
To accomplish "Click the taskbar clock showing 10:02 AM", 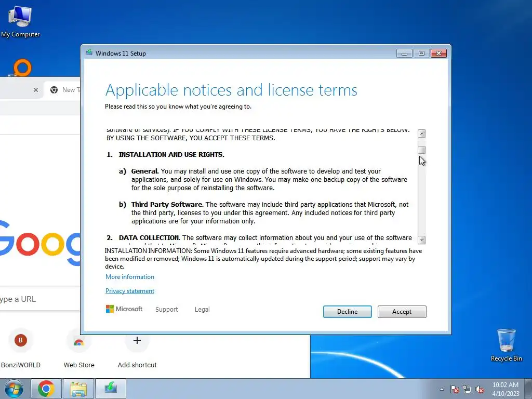I will [x=506, y=389].
